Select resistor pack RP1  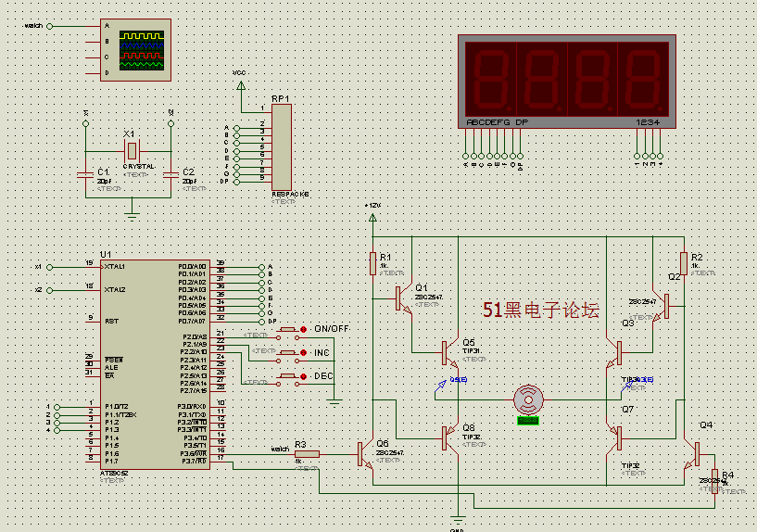(282, 147)
